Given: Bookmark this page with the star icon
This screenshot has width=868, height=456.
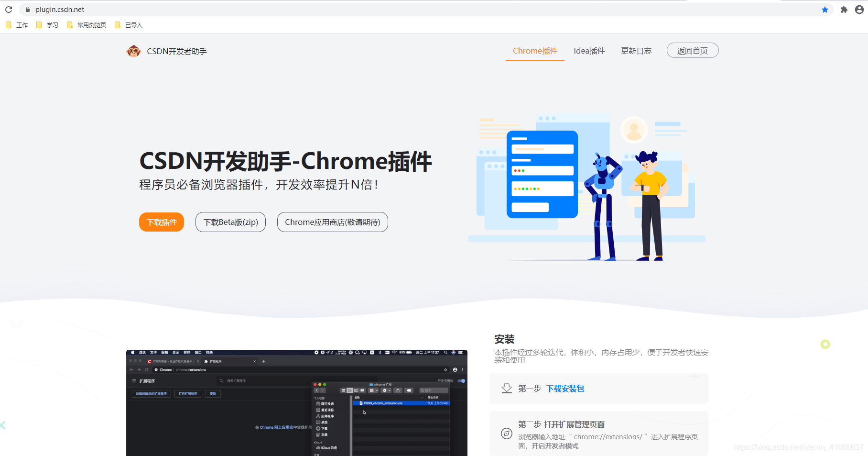Looking at the screenshot, I should coord(825,10).
